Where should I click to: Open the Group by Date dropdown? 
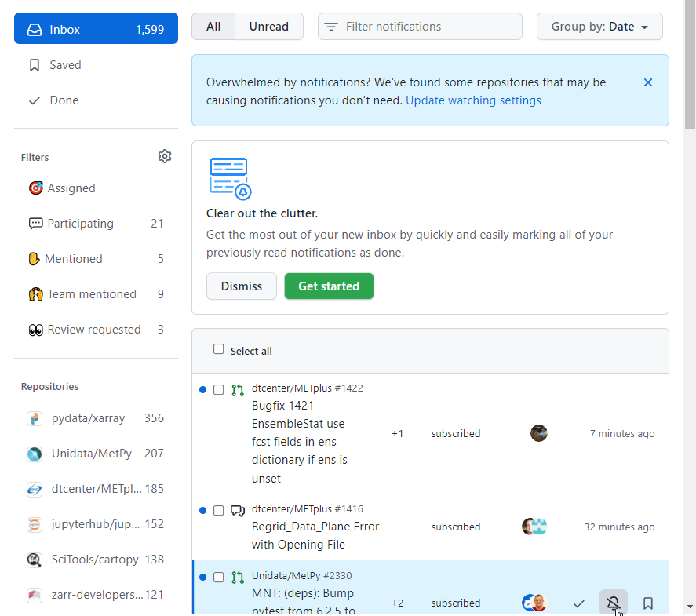(599, 26)
